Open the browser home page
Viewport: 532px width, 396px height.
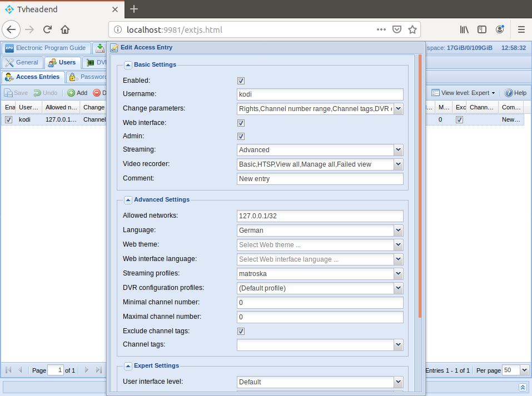coord(65,29)
